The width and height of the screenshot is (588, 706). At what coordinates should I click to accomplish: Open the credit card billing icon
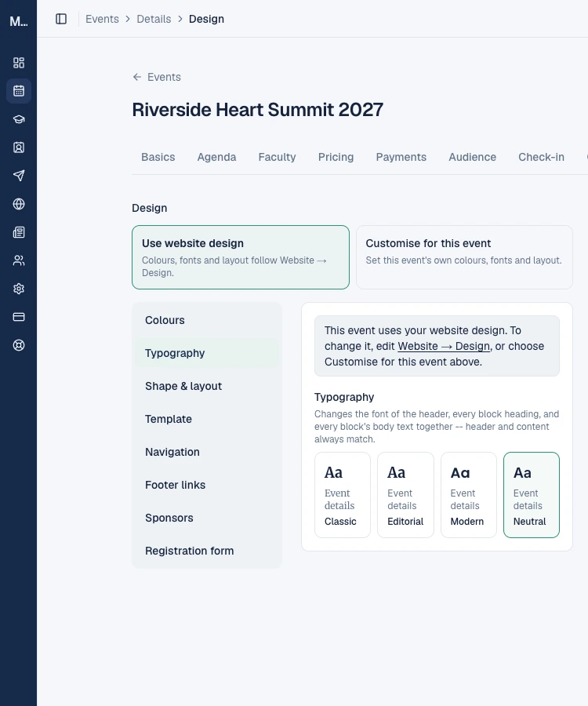tap(19, 317)
